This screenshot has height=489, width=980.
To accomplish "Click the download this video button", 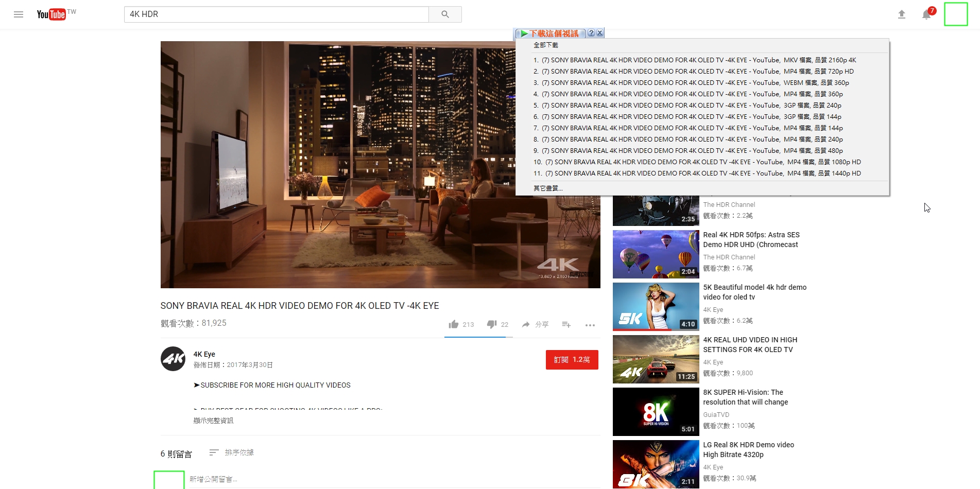I will click(x=551, y=33).
